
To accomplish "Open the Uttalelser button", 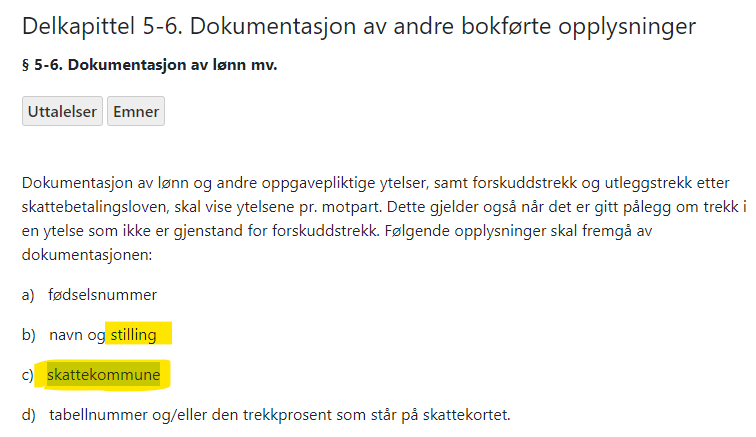I will click(x=62, y=111).
